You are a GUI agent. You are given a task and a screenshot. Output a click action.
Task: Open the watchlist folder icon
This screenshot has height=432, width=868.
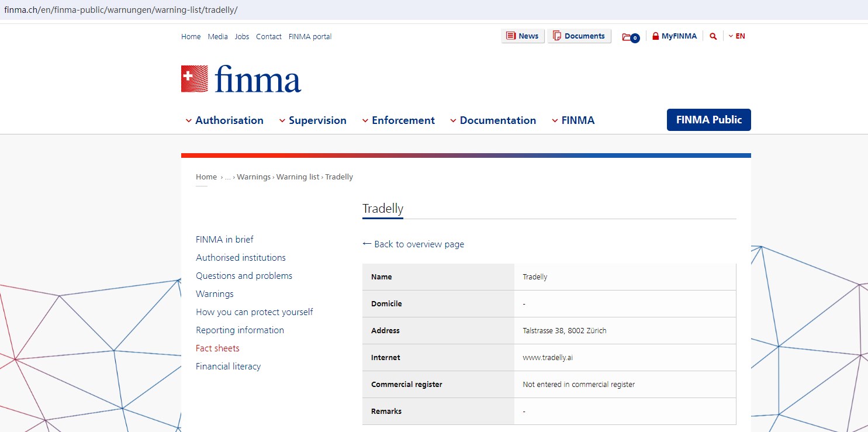631,37
